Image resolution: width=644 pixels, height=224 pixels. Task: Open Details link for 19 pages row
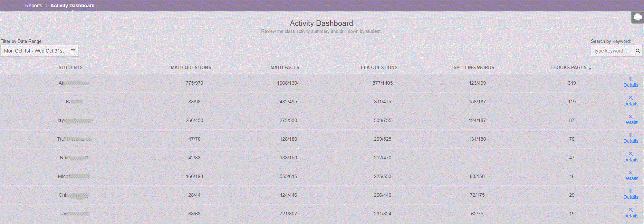(x=631, y=216)
